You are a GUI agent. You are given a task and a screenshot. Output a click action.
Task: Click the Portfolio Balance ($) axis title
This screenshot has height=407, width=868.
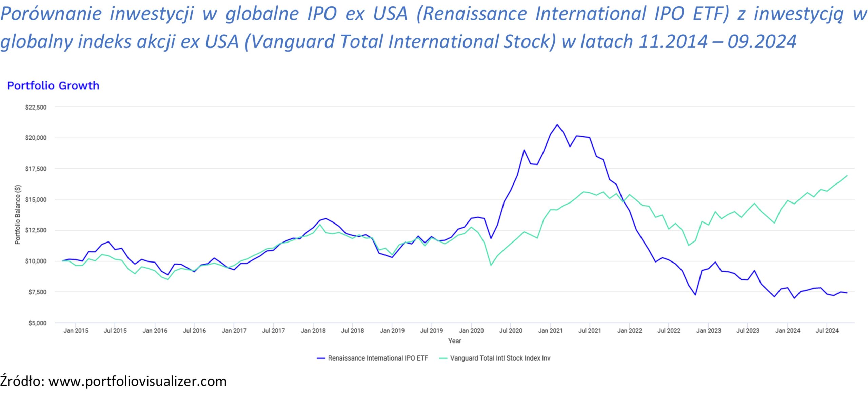point(18,214)
